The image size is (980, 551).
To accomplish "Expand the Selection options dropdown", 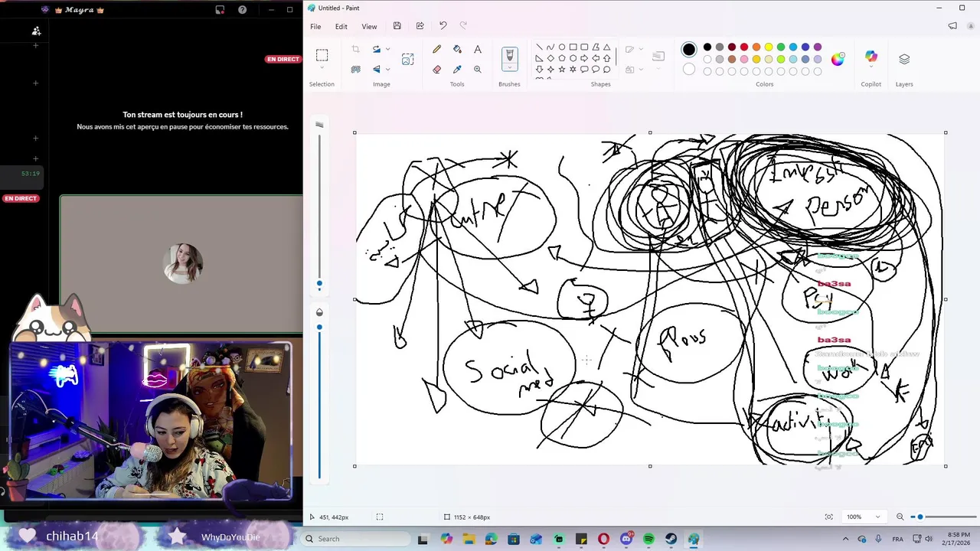I will [x=322, y=69].
